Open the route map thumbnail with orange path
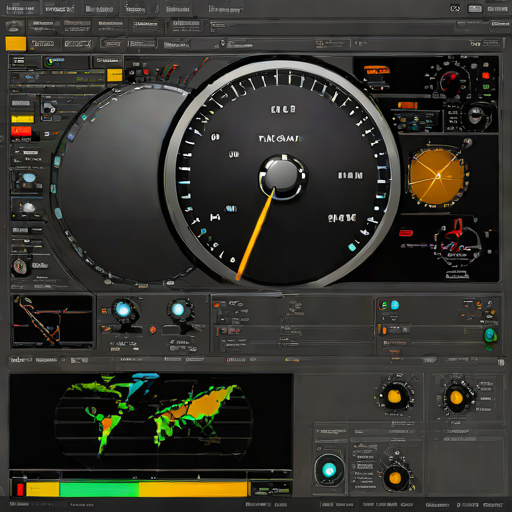This screenshot has height=512, width=512. 53,321
